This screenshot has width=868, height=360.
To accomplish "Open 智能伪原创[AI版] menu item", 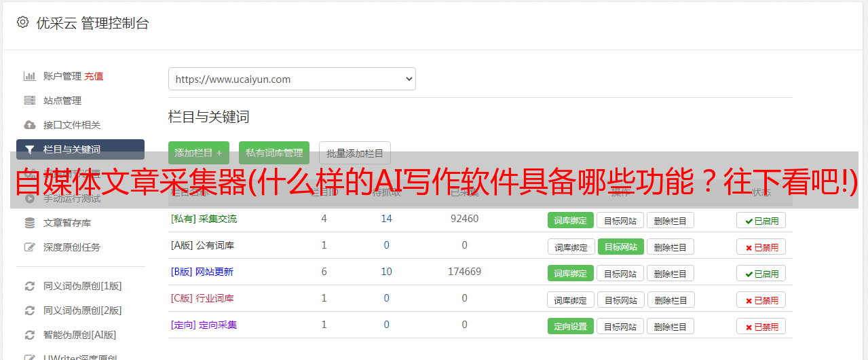I will click(x=80, y=335).
